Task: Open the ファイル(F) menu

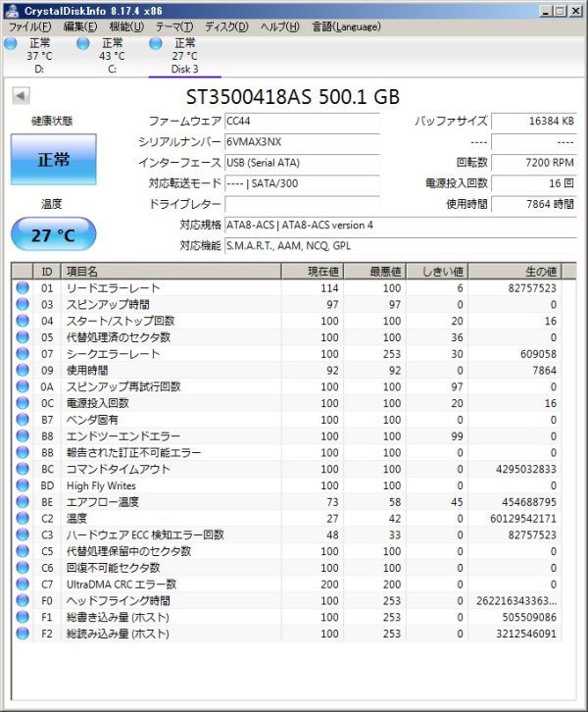Action: [x=30, y=26]
